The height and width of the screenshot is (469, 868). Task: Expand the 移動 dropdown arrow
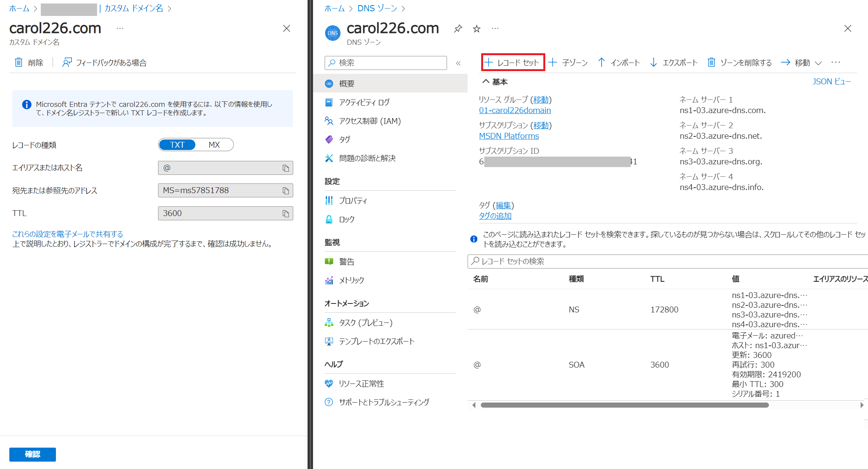[x=818, y=63]
